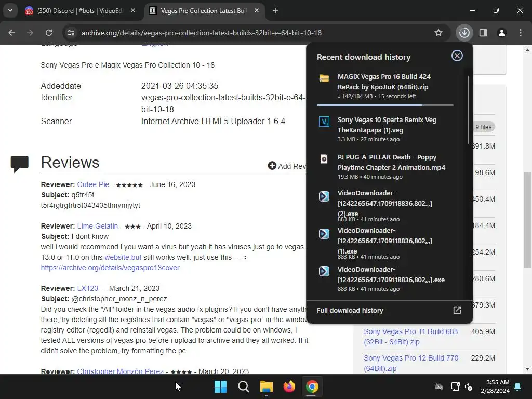Click the Vegas file icon for Sparta Remix

(324, 122)
